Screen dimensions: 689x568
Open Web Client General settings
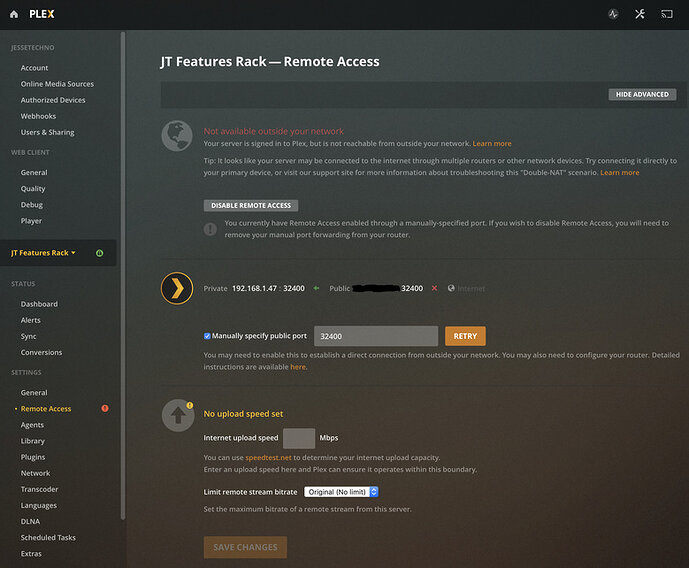tap(34, 173)
